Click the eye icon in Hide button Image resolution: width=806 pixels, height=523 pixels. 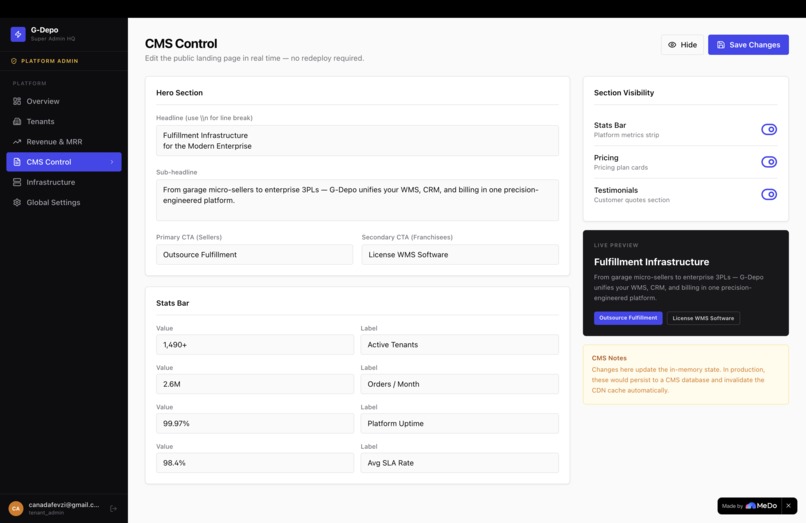point(672,45)
